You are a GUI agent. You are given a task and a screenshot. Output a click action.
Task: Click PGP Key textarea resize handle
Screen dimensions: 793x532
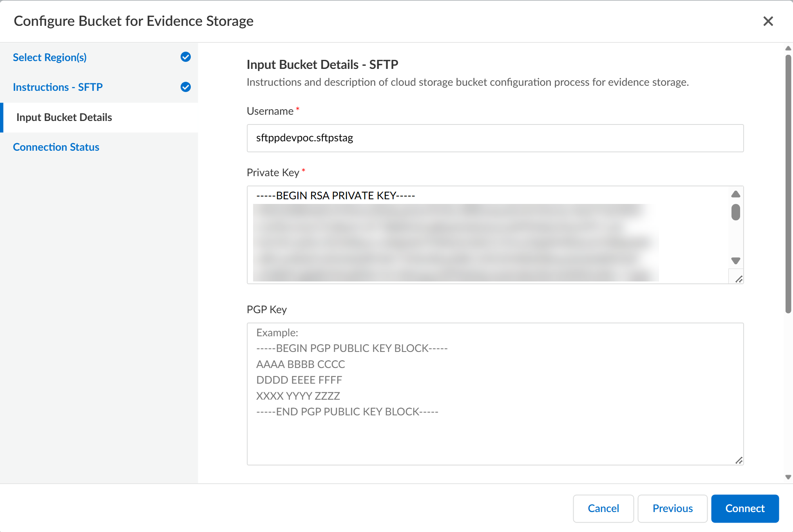pyautogui.click(x=739, y=460)
